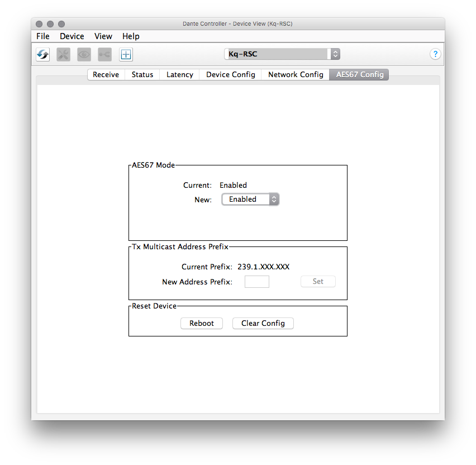Click the zoom window button
476x465 pixels.
click(x=61, y=24)
